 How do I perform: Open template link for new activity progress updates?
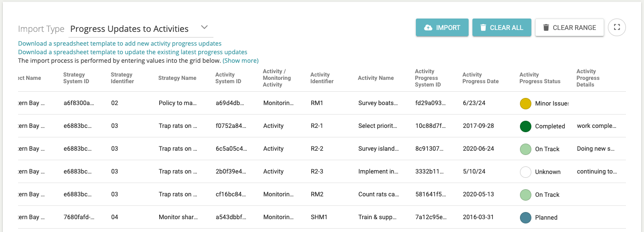point(120,44)
